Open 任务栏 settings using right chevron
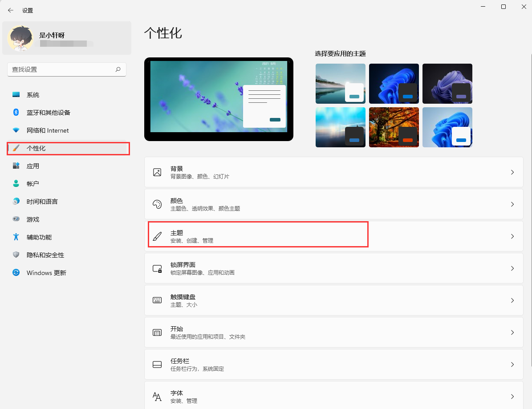This screenshot has width=532, height=409. pos(512,364)
